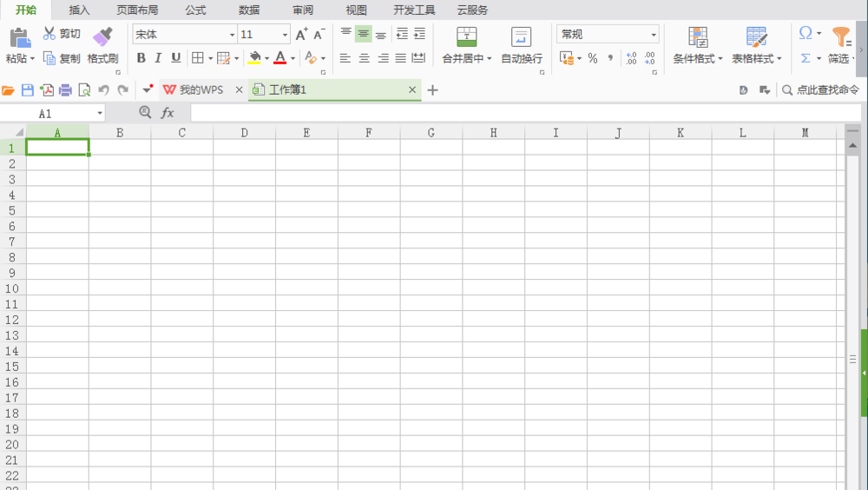
Task: Click the print icon
Action: (x=65, y=89)
